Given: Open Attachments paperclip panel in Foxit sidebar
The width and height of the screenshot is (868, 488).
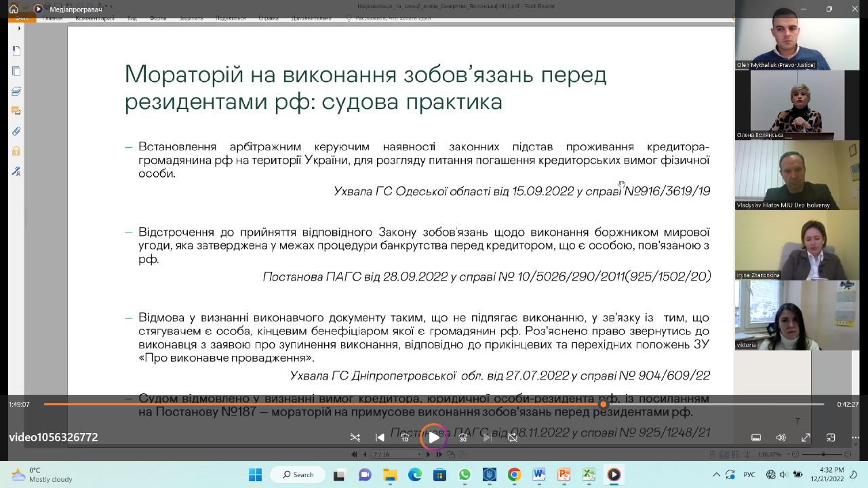Looking at the screenshot, I should click(x=16, y=131).
